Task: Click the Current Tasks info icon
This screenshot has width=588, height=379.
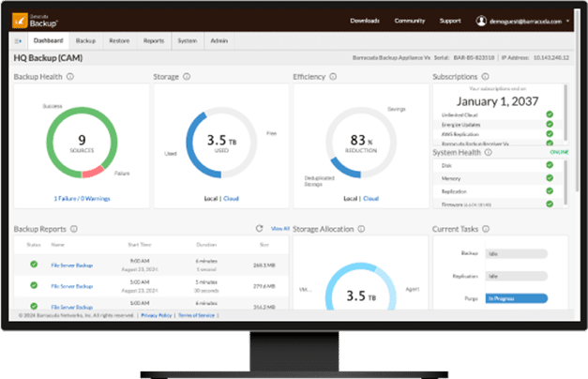Action: click(x=486, y=228)
